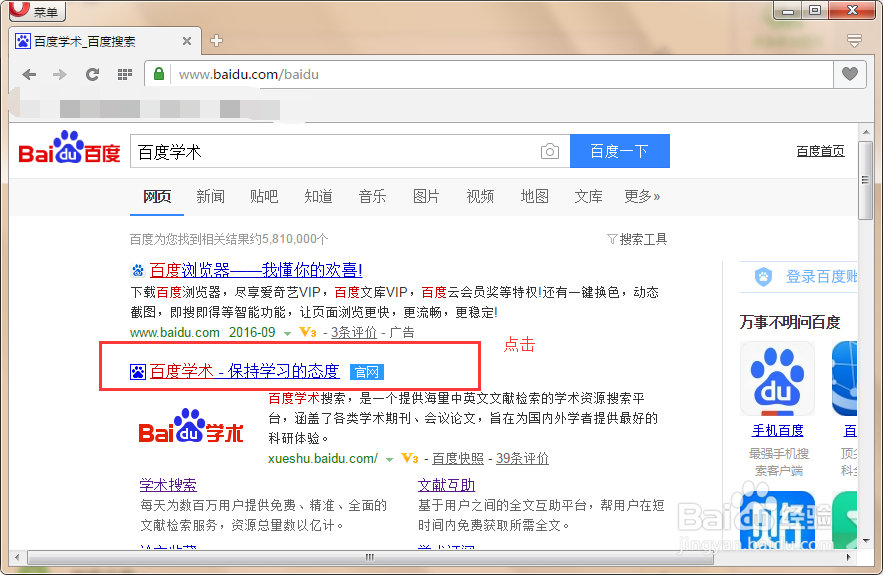This screenshot has width=883, height=575.
Task: Click paw icon beside 百度浏览器 result
Action: click(138, 271)
